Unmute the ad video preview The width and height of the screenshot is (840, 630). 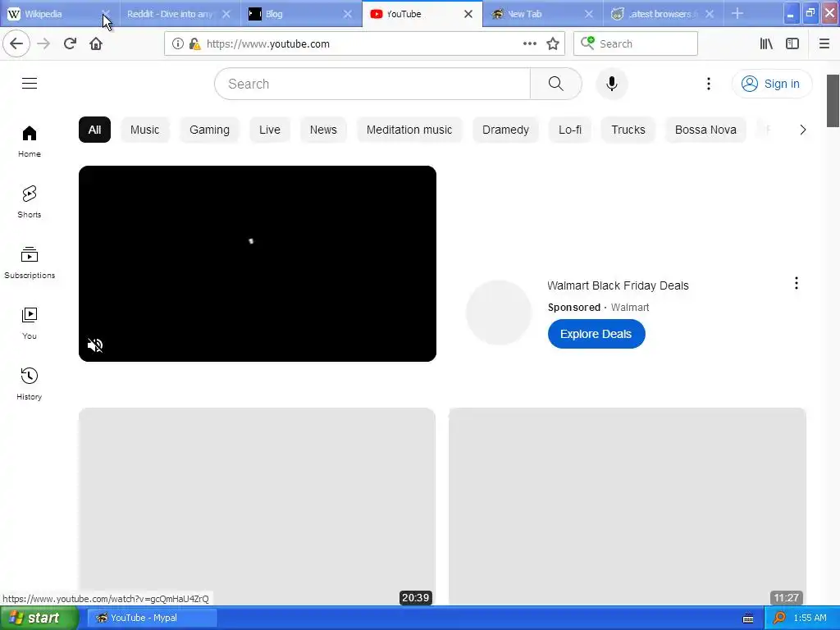95,345
